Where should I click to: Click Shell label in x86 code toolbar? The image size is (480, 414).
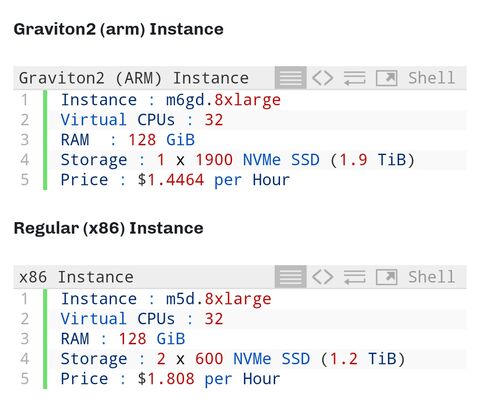pyautogui.click(x=431, y=277)
